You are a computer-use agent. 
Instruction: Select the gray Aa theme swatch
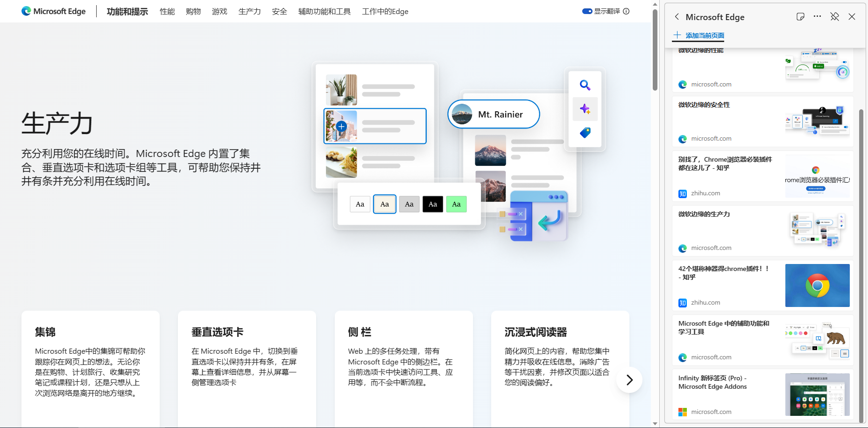[x=409, y=204]
